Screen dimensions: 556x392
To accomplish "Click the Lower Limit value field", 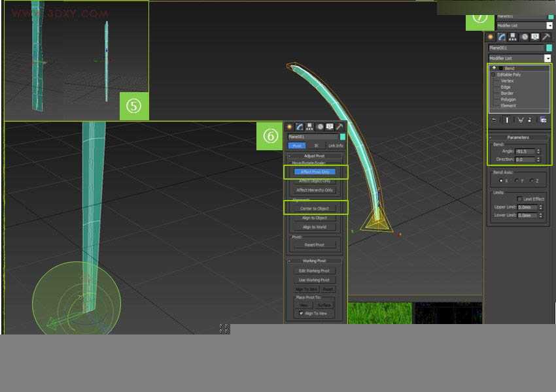I will (x=527, y=216).
